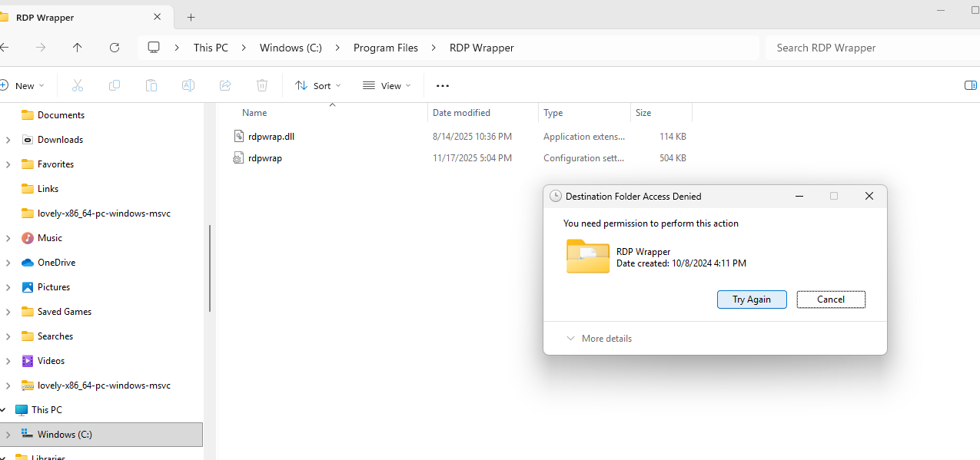Click the Cut scissors icon
The image size is (980, 460).
pyautogui.click(x=78, y=86)
